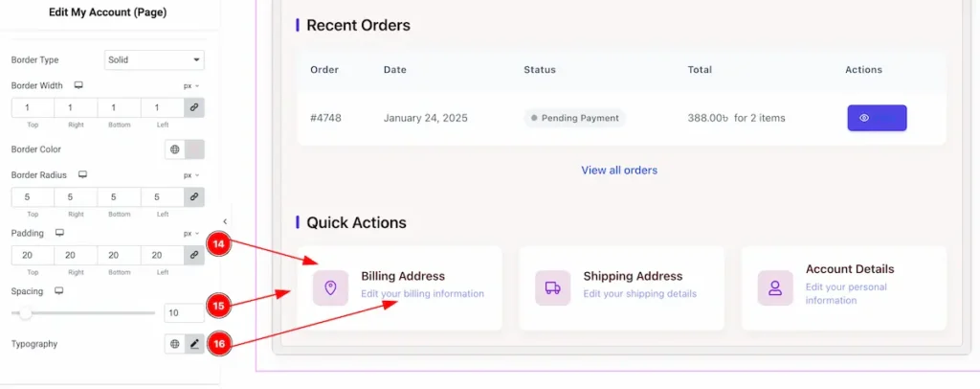Open the View all orders link
Image resolution: width=980 pixels, height=389 pixels.
click(619, 171)
